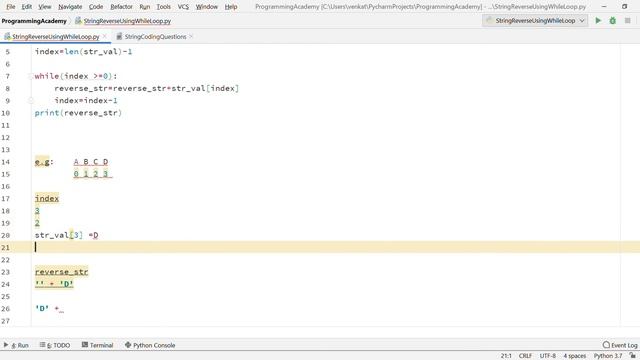Click the '0 1 2 3' text
The image size is (640, 360).
coord(92,174)
